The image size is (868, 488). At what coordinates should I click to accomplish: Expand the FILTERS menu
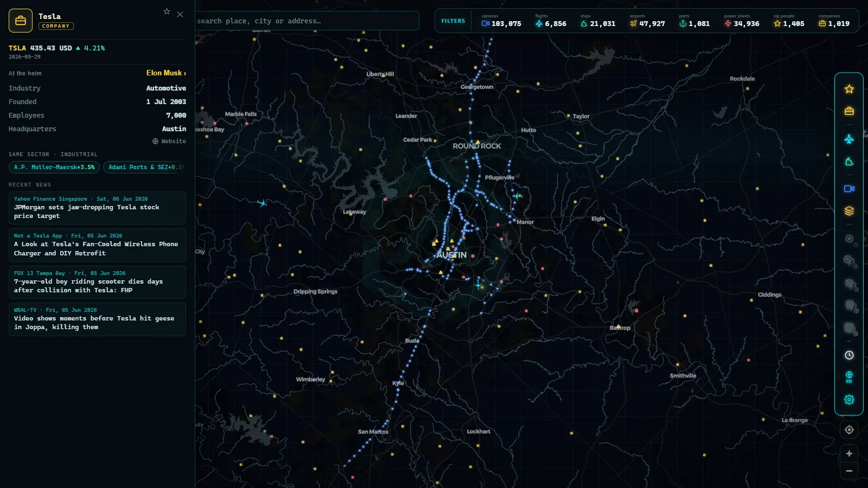tap(453, 21)
